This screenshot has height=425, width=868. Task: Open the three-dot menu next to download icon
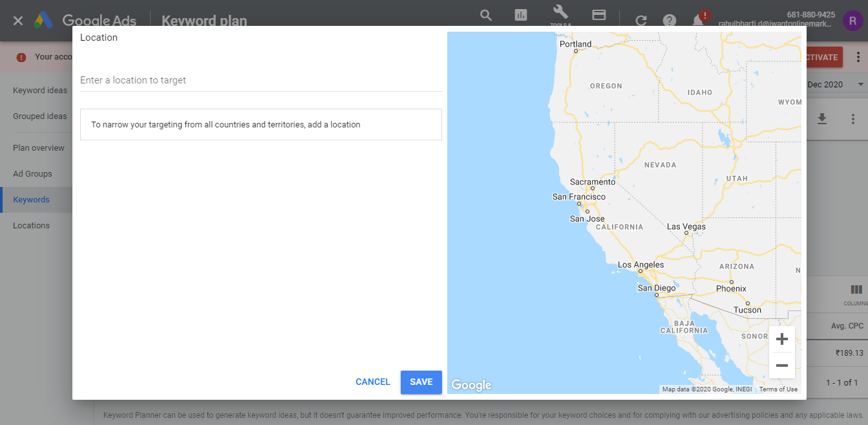[853, 119]
